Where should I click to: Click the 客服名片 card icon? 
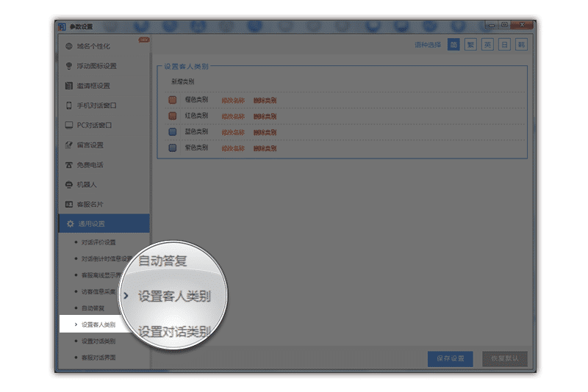[68, 204]
